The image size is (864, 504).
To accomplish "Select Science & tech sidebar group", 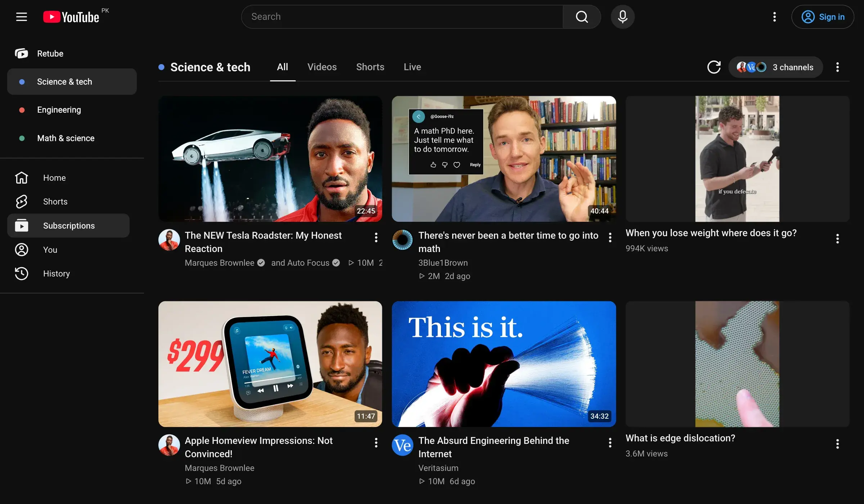I will pos(72,82).
